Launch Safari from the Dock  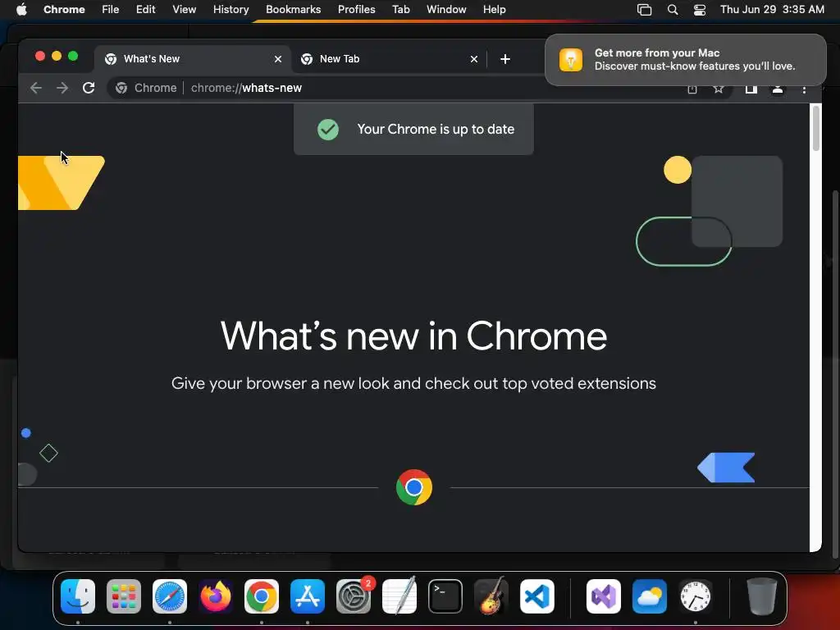(170, 596)
